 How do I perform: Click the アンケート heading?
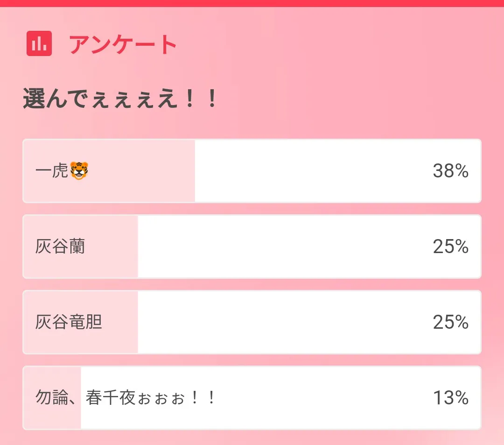(x=123, y=45)
